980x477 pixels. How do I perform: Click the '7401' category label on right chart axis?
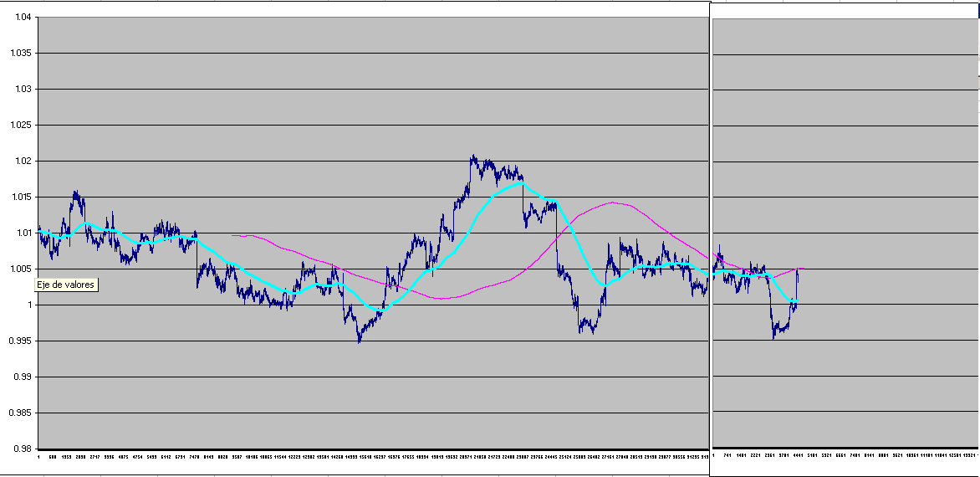855,456
